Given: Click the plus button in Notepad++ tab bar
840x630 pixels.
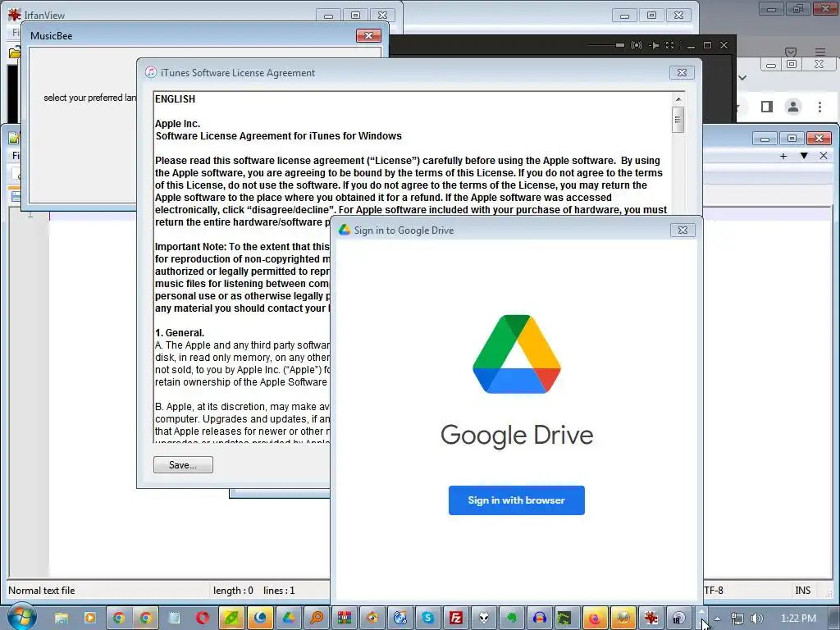Looking at the screenshot, I should [783, 156].
